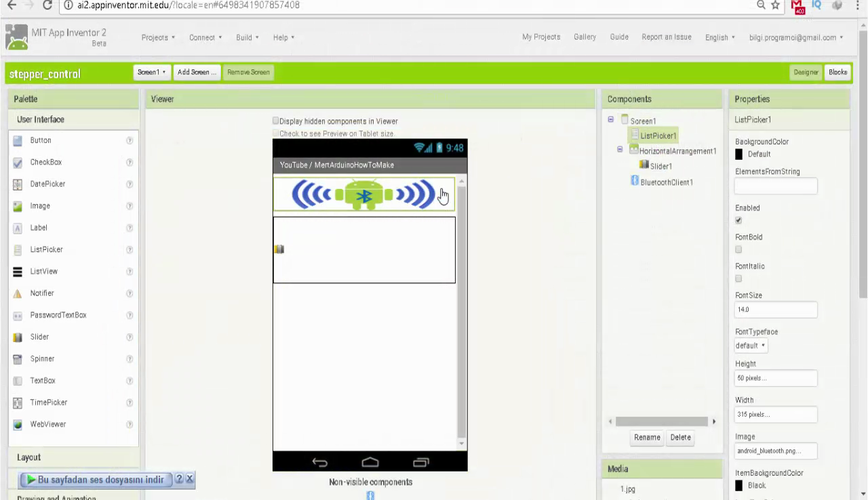
Task: Open the Screen1 screen selector dropdown
Action: [x=151, y=72]
